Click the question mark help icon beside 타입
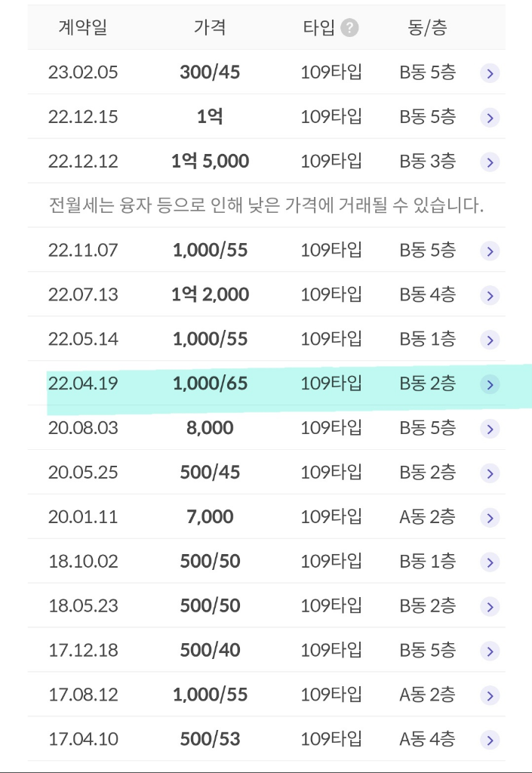The width and height of the screenshot is (532, 773). click(349, 28)
